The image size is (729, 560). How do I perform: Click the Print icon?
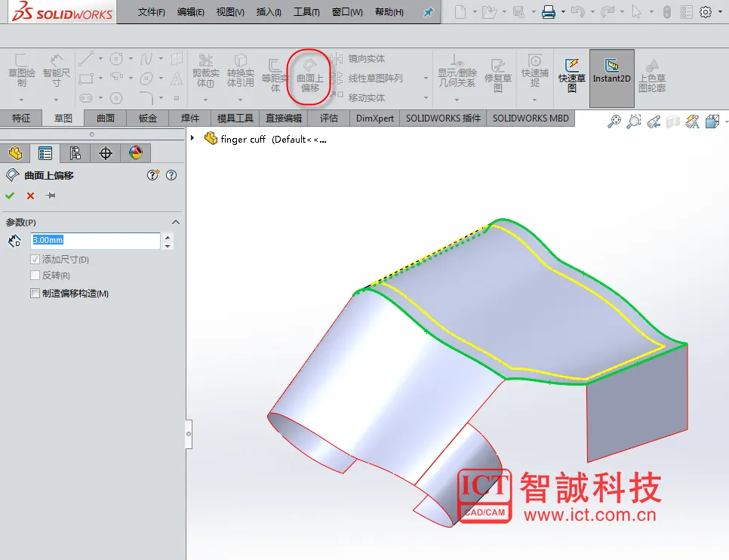click(x=549, y=11)
